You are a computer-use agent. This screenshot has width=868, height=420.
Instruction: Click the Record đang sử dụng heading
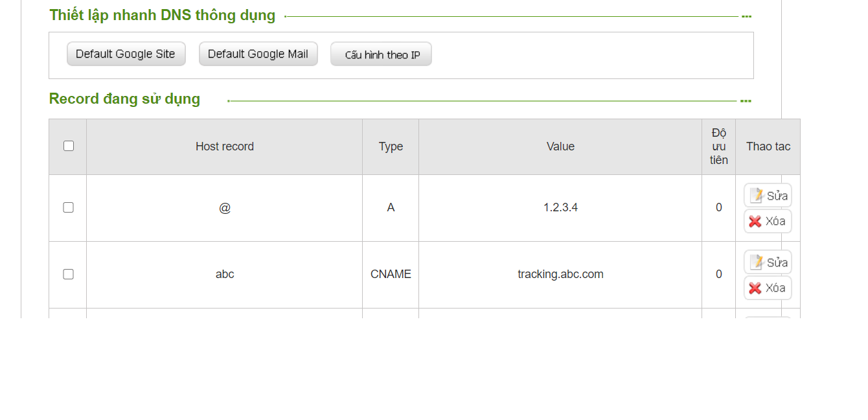tap(124, 99)
